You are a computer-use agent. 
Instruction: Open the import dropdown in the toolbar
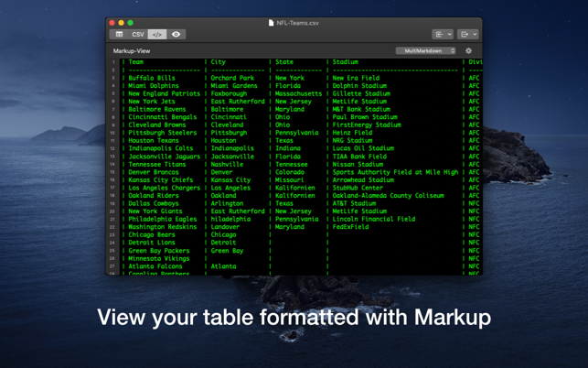443,34
